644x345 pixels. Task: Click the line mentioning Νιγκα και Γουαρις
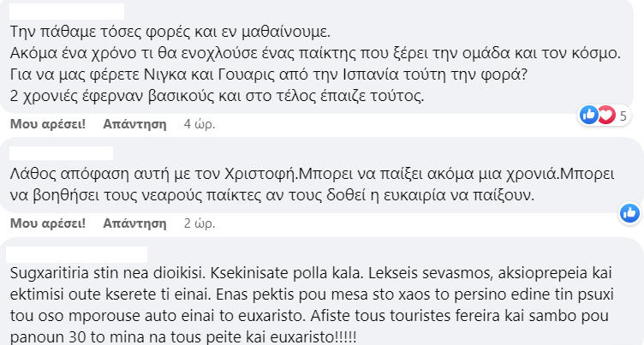click(x=269, y=74)
